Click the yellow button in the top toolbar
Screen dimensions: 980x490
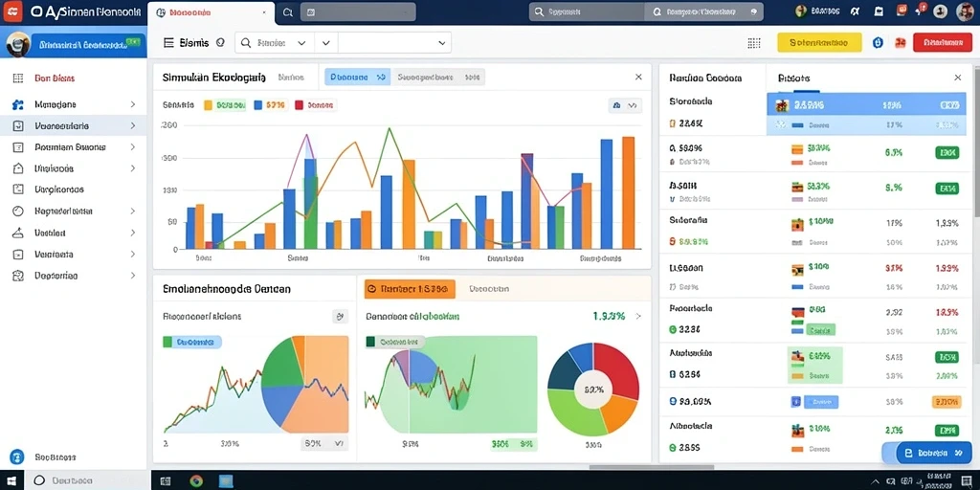click(819, 42)
